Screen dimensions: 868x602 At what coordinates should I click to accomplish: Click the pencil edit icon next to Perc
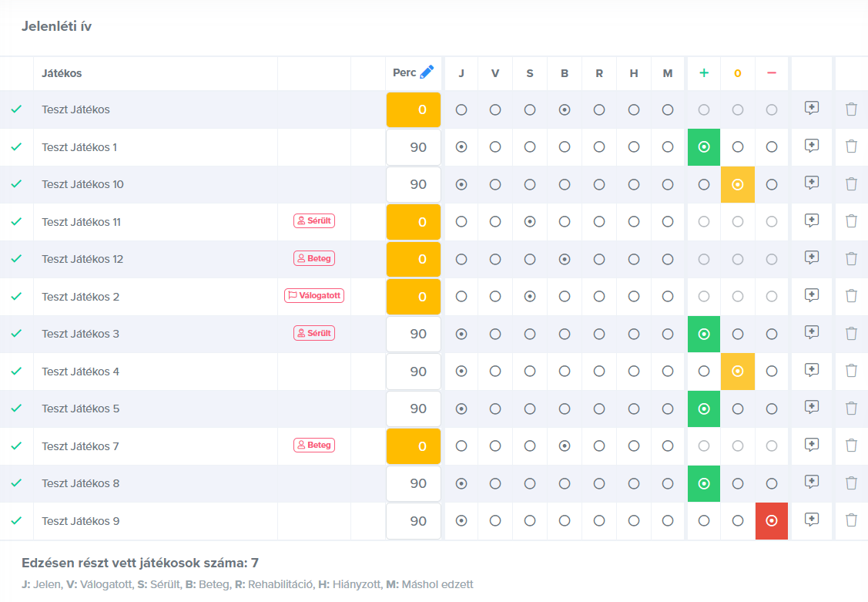coord(427,72)
